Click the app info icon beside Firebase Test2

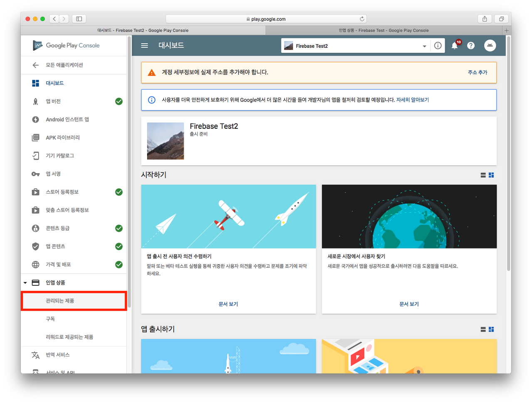[438, 46]
